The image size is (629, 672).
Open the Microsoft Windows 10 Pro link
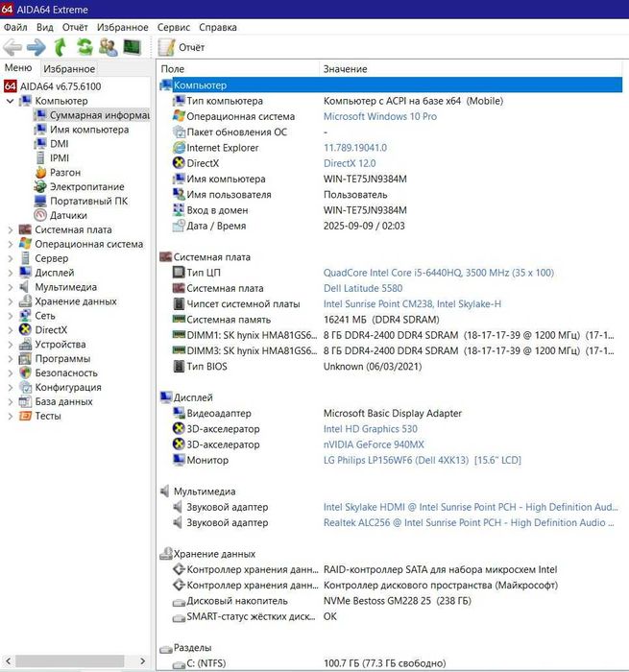pos(380,116)
